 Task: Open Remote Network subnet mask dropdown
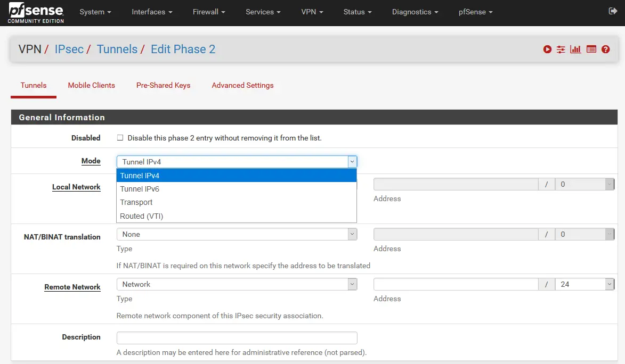[585, 284]
